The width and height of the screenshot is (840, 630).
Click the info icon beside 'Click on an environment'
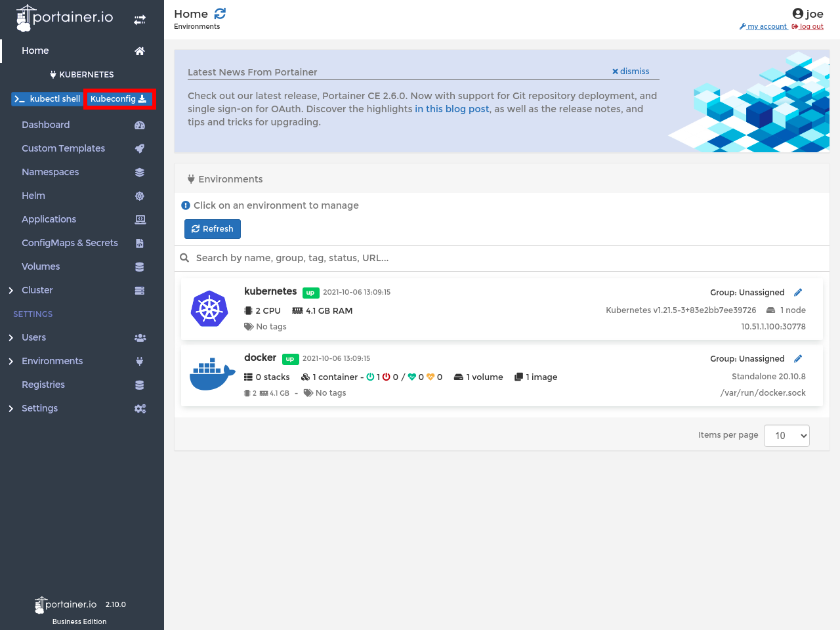tap(186, 205)
